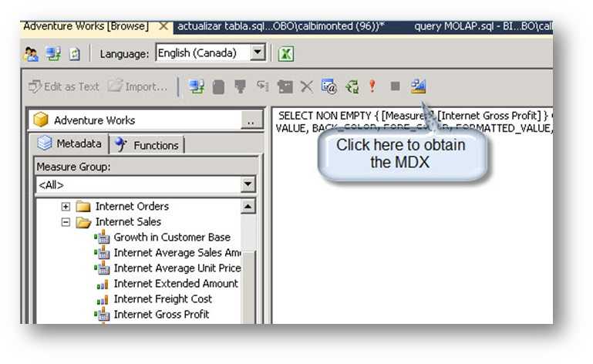Open the Language dropdown
Image resolution: width=593 pixels, height=364 pixels.
point(258,52)
